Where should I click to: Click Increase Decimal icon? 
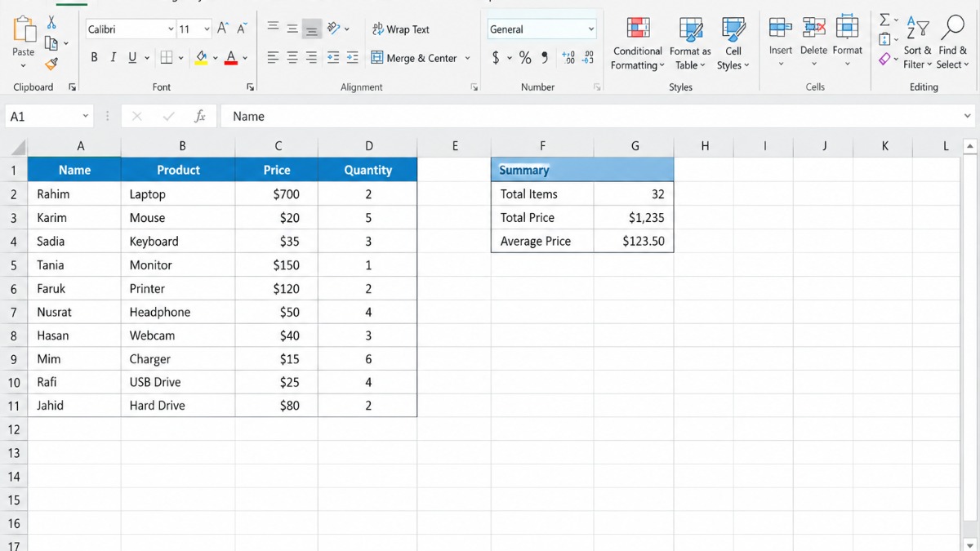(568, 58)
